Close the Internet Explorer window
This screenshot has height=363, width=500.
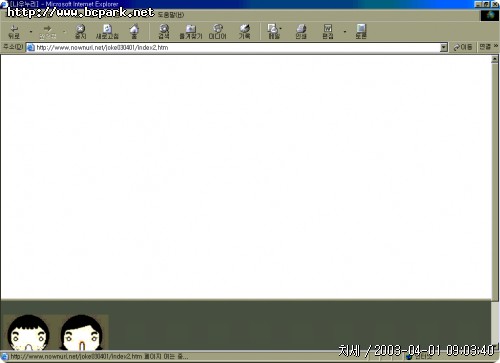tap(495, 4)
